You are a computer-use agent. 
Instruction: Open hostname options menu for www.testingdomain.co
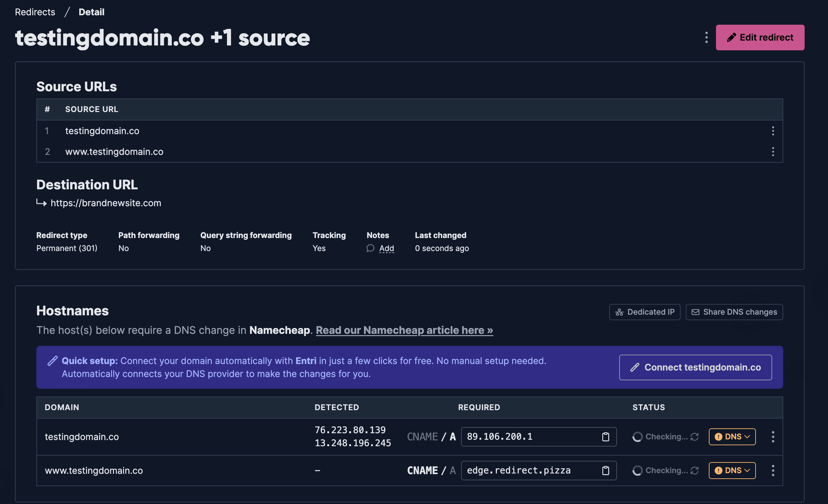point(773,471)
